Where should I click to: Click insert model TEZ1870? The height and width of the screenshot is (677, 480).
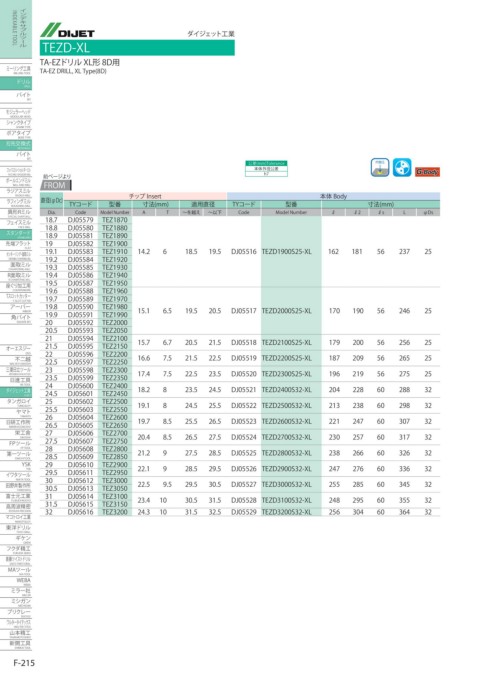coord(115,220)
